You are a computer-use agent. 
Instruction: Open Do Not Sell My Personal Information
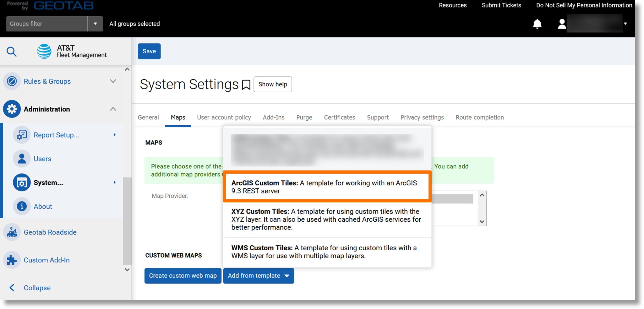coord(584,5)
